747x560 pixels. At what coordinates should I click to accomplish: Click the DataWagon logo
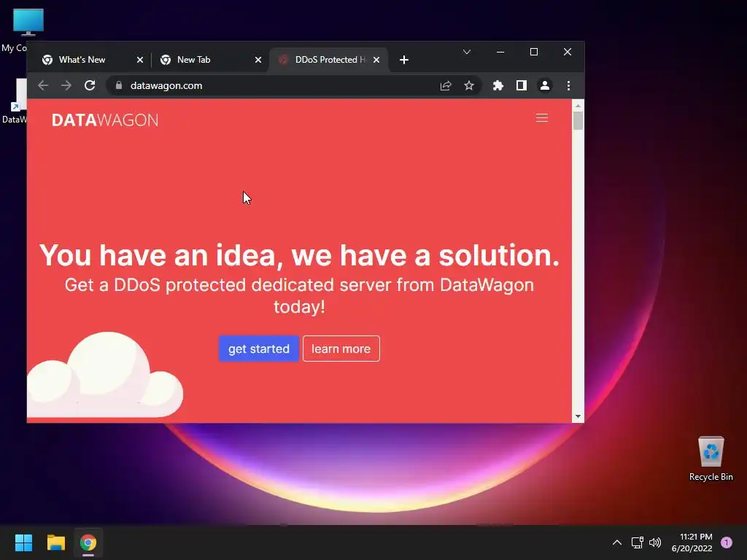point(105,120)
